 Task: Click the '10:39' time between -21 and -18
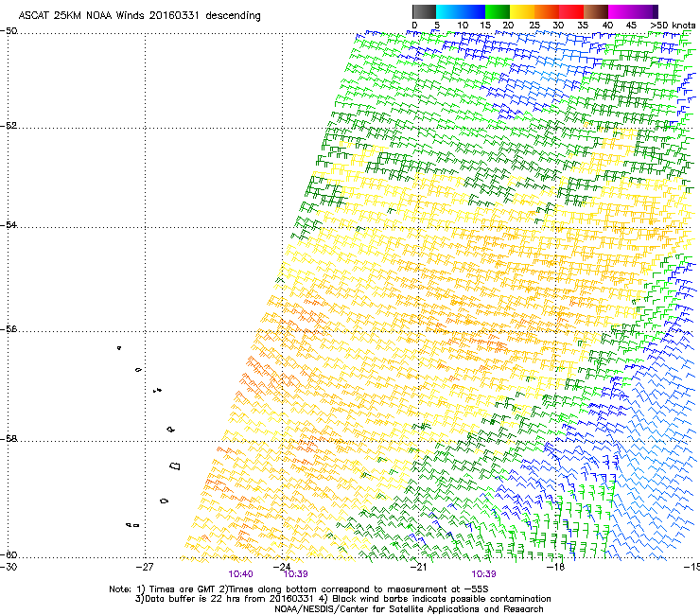[x=484, y=574]
